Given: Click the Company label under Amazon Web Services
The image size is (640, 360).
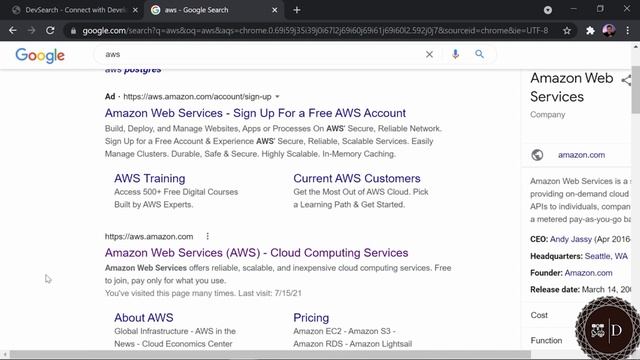Looking at the screenshot, I should click(547, 115).
